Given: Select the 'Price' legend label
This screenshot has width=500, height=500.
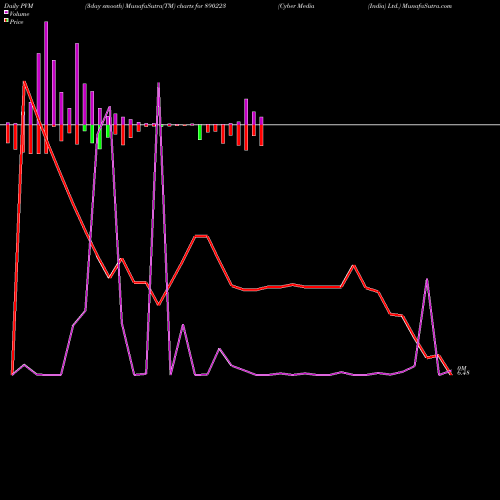Looking at the screenshot, I should 16,22.
